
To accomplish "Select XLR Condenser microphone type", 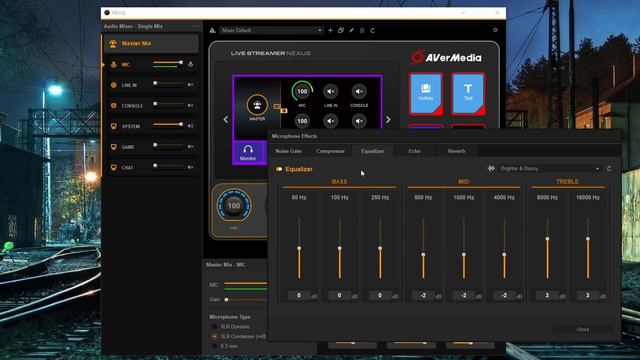I will [215, 336].
